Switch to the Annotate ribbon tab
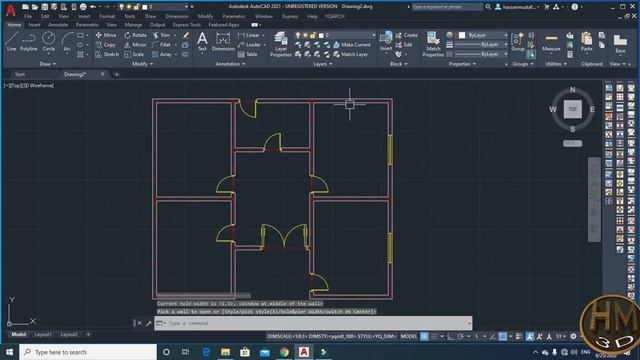The image size is (640, 360). 58,25
